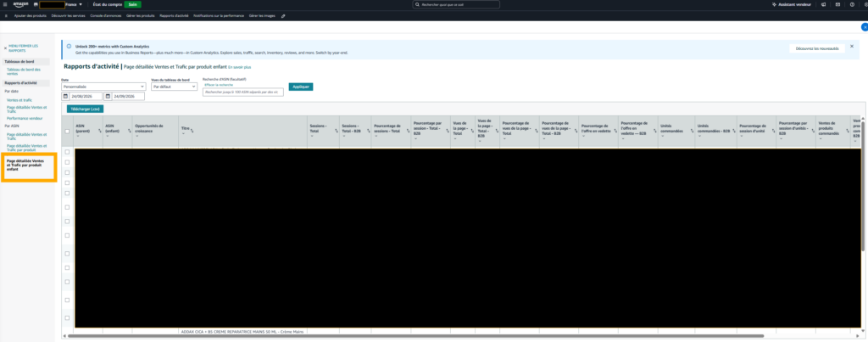The height and width of the screenshot is (342, 868).
Task: Expand Sessions - Total column chevron
Action: click(x=311, y=135)
